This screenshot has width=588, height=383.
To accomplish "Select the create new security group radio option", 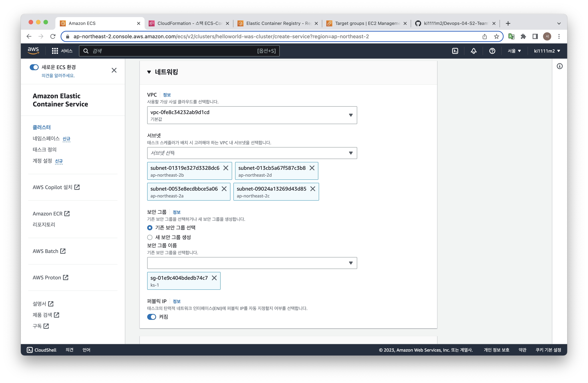I will 150,237.
